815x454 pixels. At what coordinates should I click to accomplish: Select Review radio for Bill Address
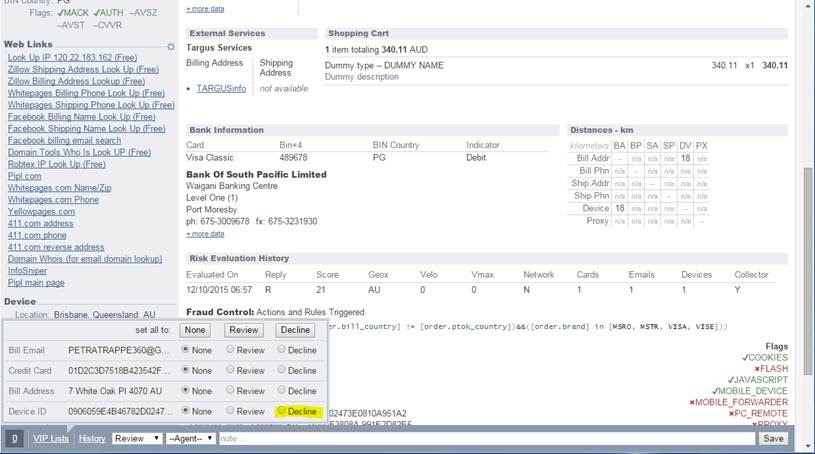pos(230,390)
